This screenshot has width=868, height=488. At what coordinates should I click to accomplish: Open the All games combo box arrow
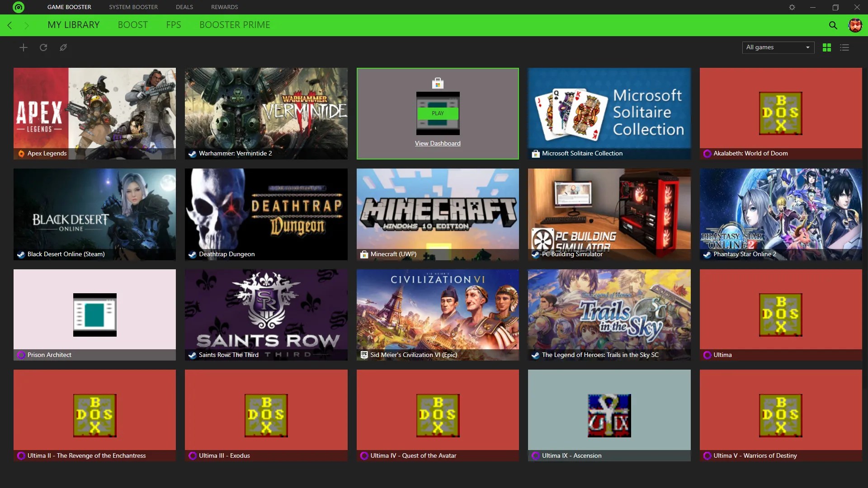(807, 47)
